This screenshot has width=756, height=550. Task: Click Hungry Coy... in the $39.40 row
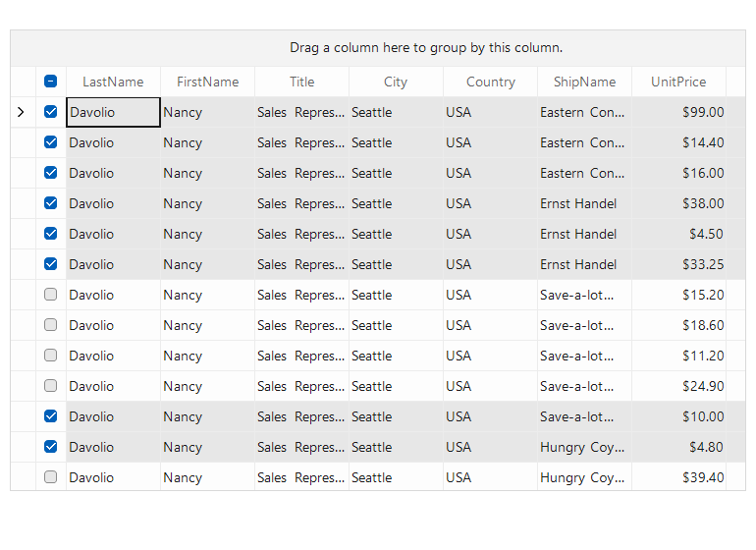pyautogui.click(x=582, y=477)
